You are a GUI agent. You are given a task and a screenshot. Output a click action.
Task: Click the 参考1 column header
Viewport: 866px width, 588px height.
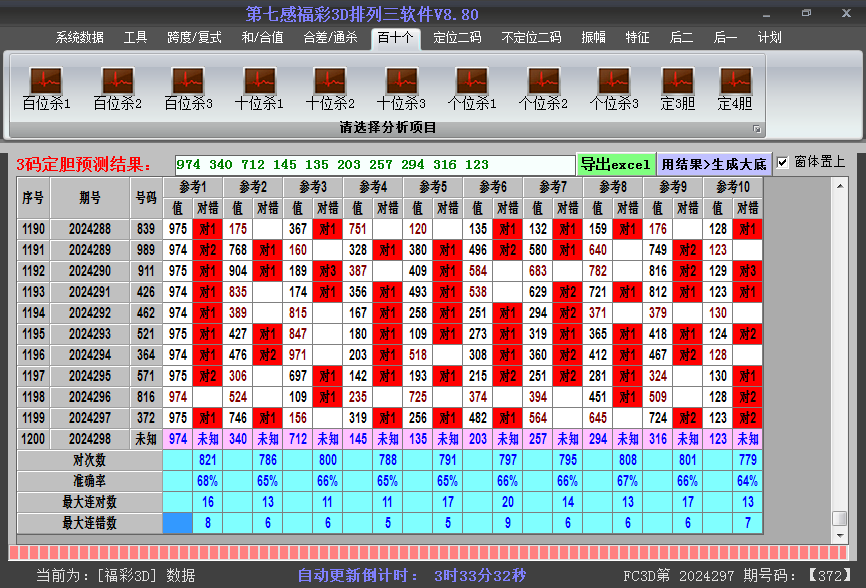point(193,187)
